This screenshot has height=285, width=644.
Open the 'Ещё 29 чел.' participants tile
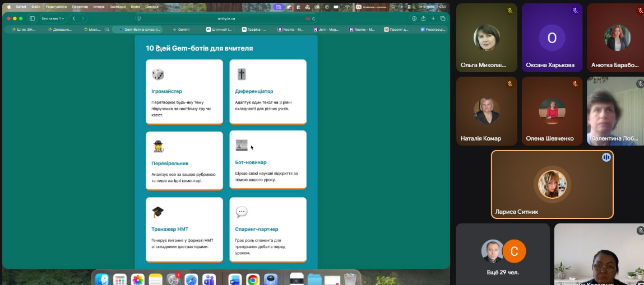503,254
